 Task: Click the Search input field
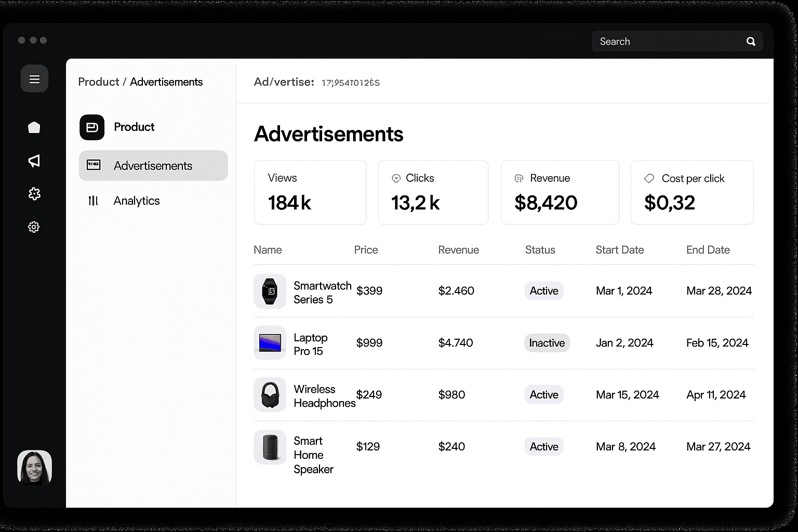click(x=677, y=42)
